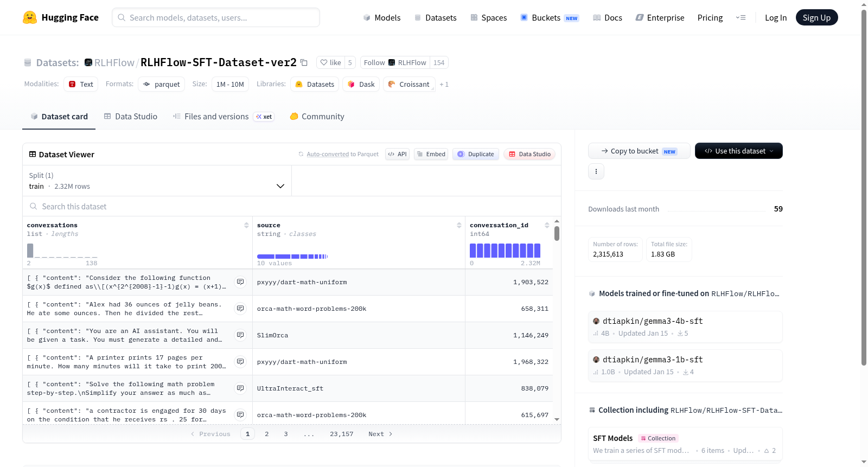This screenshot has width=868, height=467.
Task: Jump to page 23,157
Action: [342, 434]
